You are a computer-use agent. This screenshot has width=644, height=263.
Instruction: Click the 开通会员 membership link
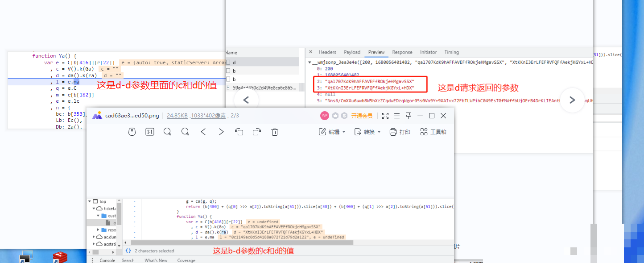point(362,116)
